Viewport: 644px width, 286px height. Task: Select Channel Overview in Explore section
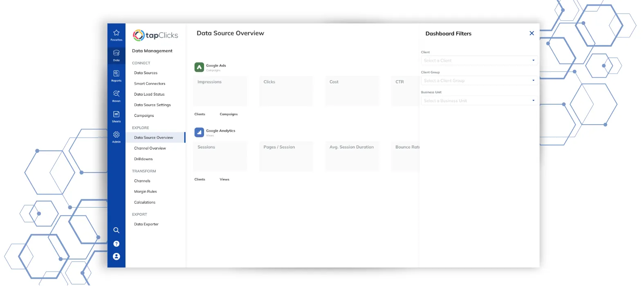tap(150, 148)
